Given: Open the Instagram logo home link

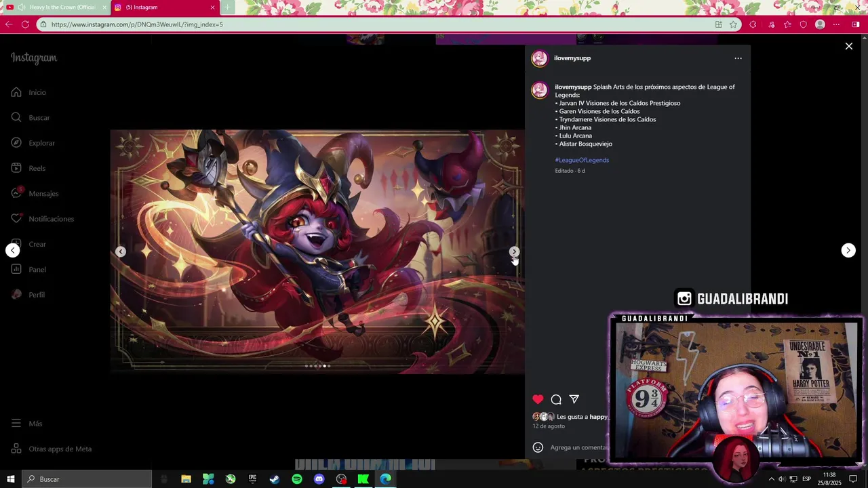Looking at the screenshot, I should (x=34, y=58).
